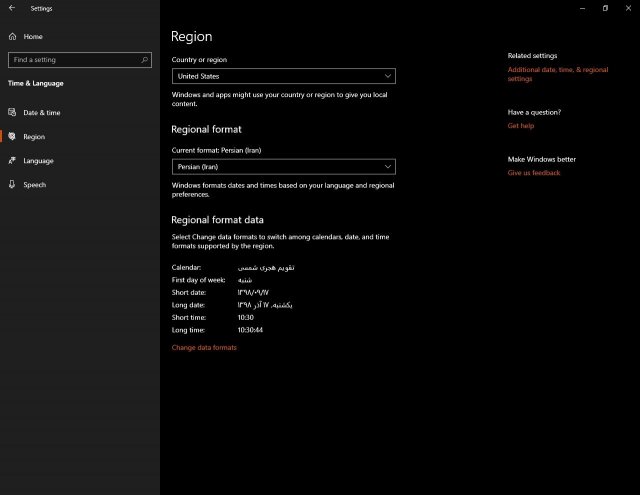Click the Regional format heading
The height and width of the screenshot is (495, 640).
[x=207, y=129]
